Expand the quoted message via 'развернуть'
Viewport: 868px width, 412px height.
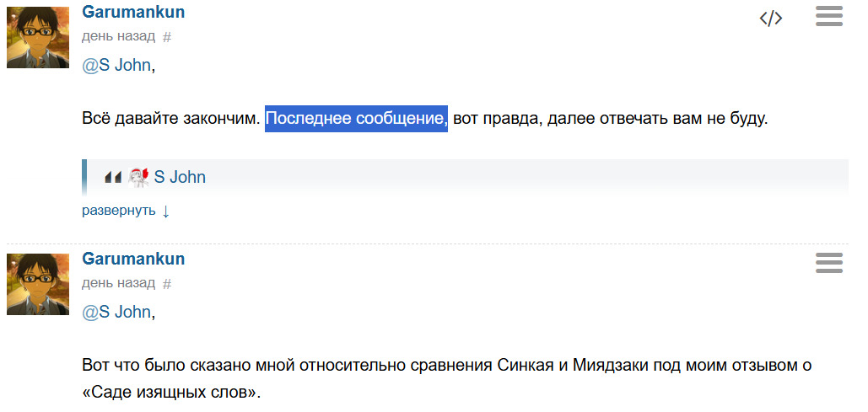(119, 211)
